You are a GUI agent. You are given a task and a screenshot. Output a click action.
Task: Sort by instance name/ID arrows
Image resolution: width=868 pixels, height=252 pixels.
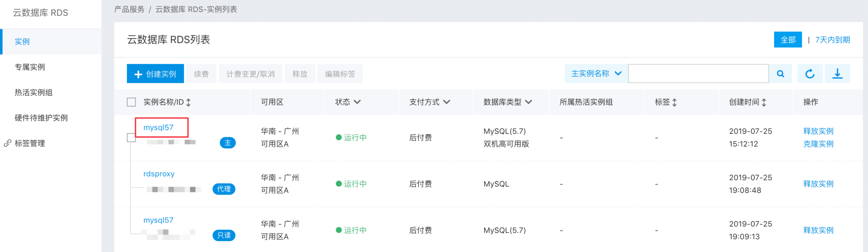[x=189, y=102]
